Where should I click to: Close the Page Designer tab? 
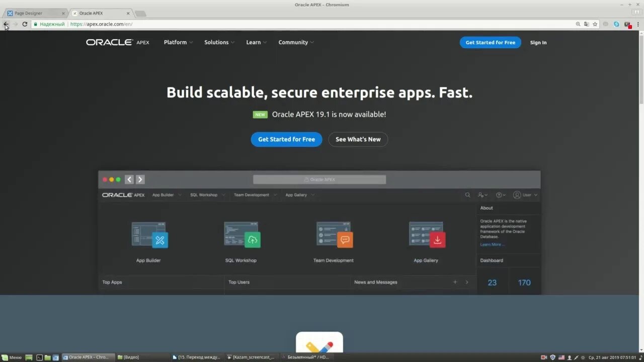coord(63,13)
